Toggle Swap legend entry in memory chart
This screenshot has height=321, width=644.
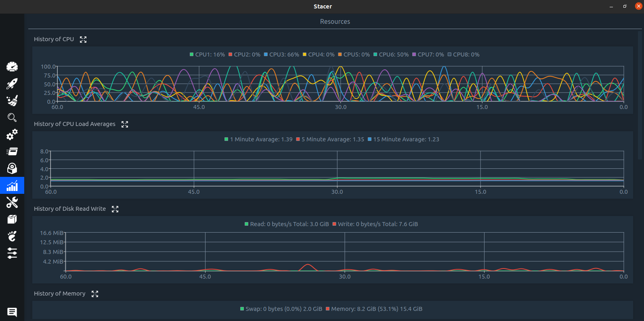point(281,309)
